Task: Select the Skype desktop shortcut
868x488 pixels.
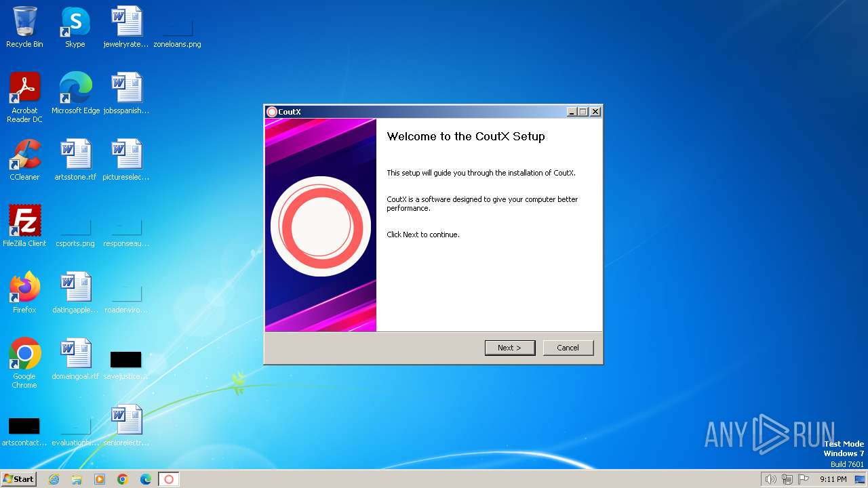Action: click(x=75, y=27)
